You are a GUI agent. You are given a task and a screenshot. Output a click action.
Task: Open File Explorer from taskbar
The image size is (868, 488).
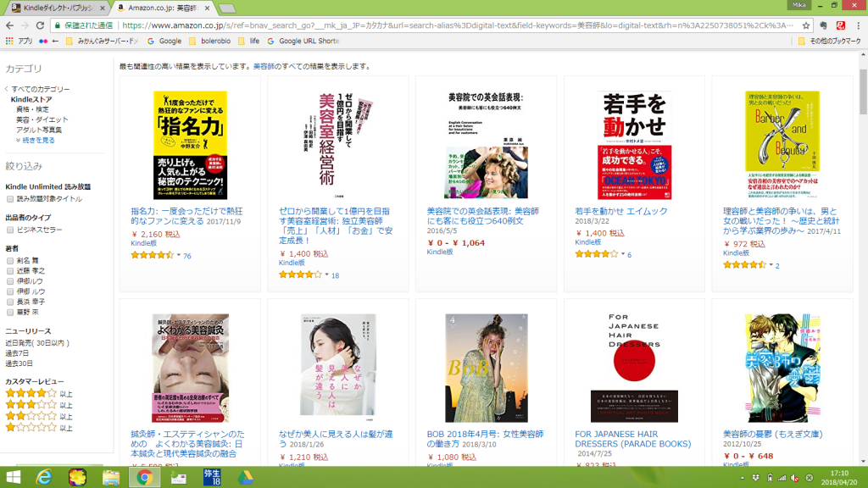coord(111,477)
